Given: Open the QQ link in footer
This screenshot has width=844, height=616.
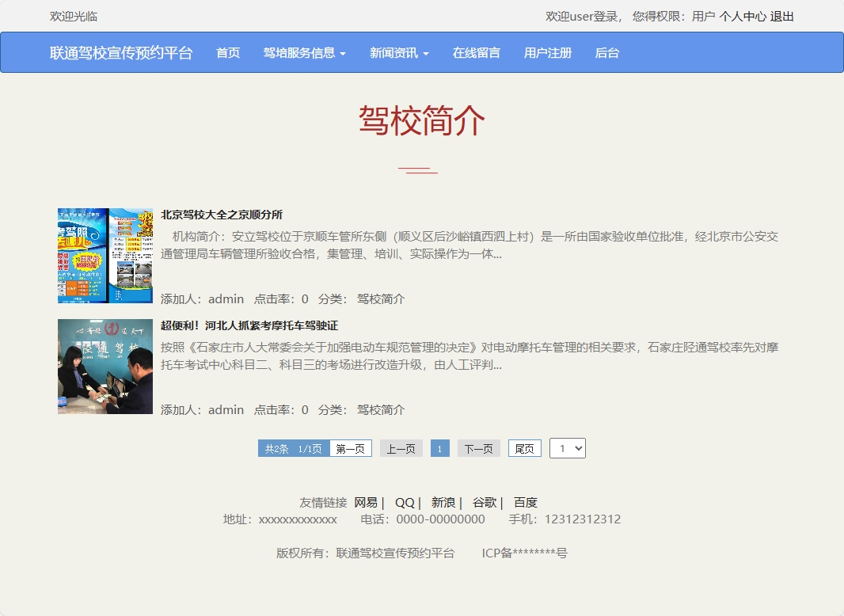Looking at the screenshot, I should click(x=404, y=501).
